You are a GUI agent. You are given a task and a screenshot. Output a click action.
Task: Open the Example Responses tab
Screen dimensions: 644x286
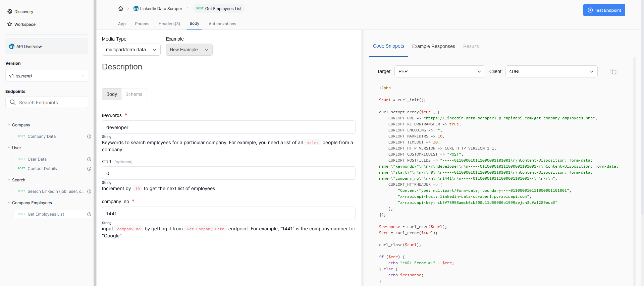pyautogui.click(x=433, y=46)
